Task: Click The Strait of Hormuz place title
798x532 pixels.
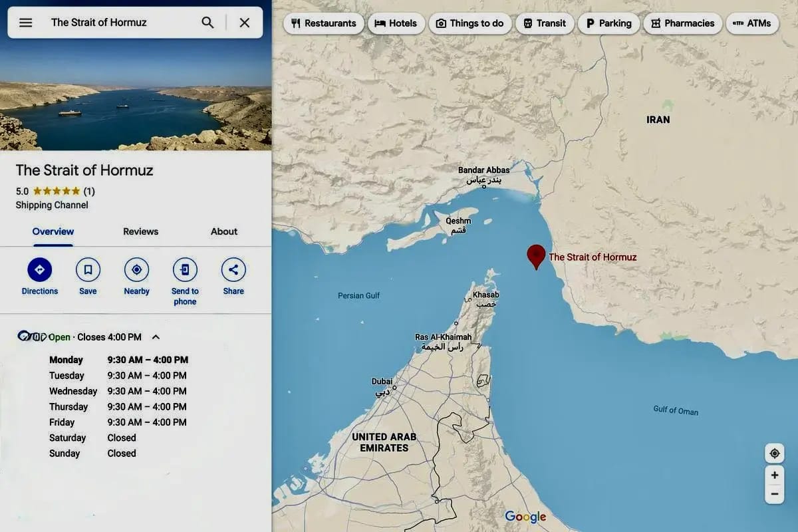Action: (84, 170)
